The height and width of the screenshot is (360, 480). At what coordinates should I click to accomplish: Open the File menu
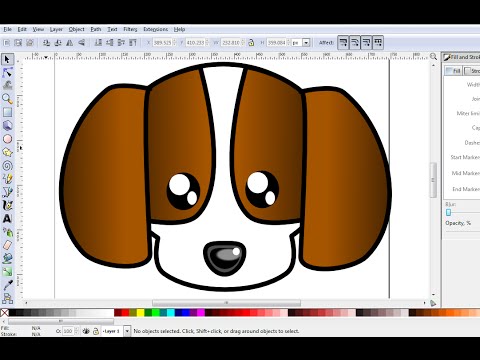point(8,29)
